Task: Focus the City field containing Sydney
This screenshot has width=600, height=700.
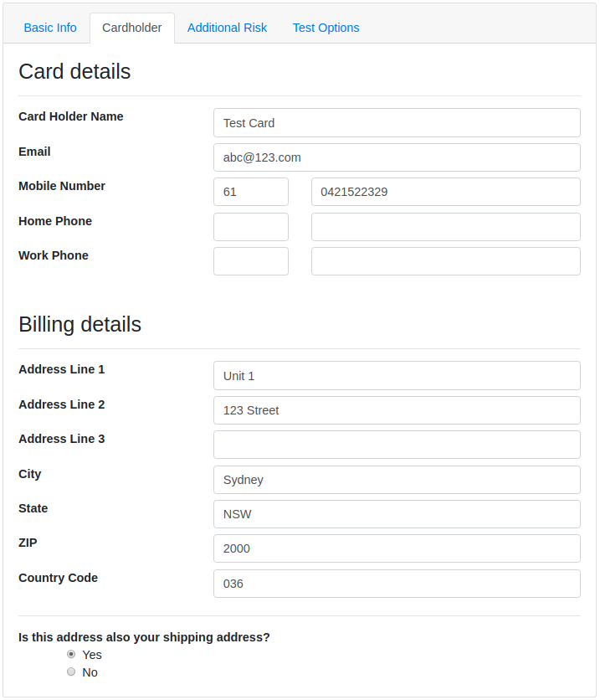Action: click(397, 480)
